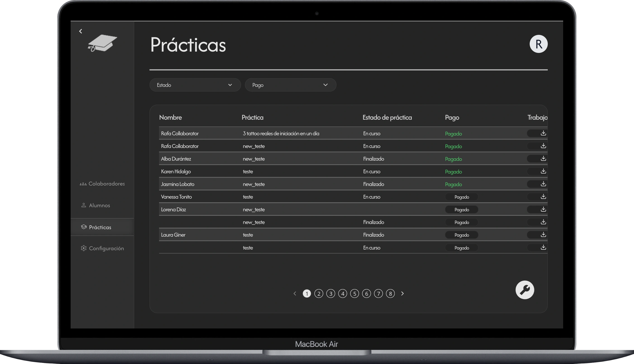This screenshot has width=634, height=364.
Task: Click green Pagado for Alba Durántez
Action: coord(453,159)
